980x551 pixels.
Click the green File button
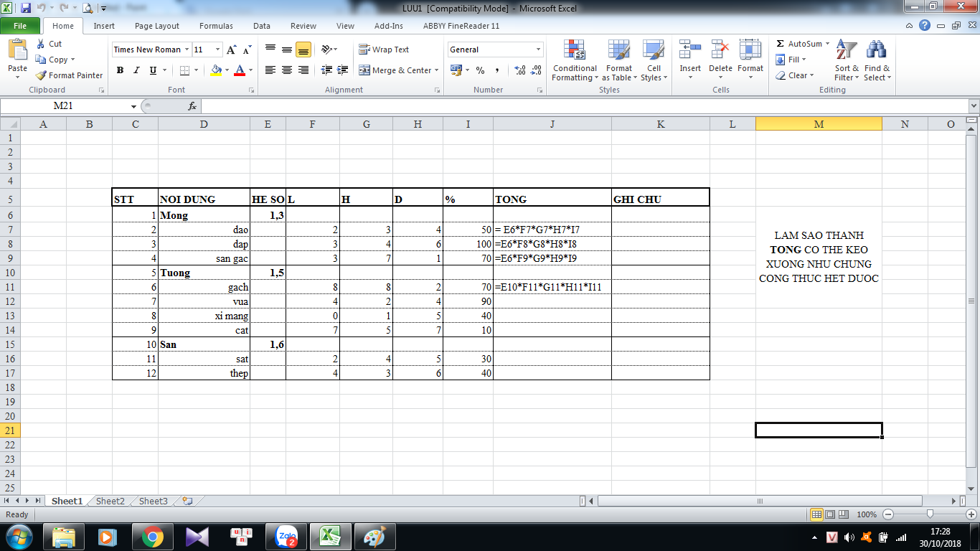point(20,26)
